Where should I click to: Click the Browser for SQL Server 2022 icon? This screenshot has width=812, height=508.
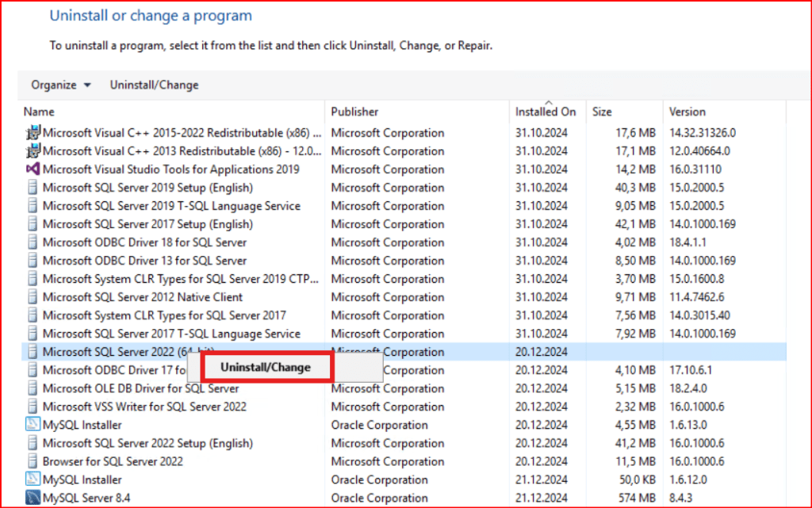(x=33, y=462)
